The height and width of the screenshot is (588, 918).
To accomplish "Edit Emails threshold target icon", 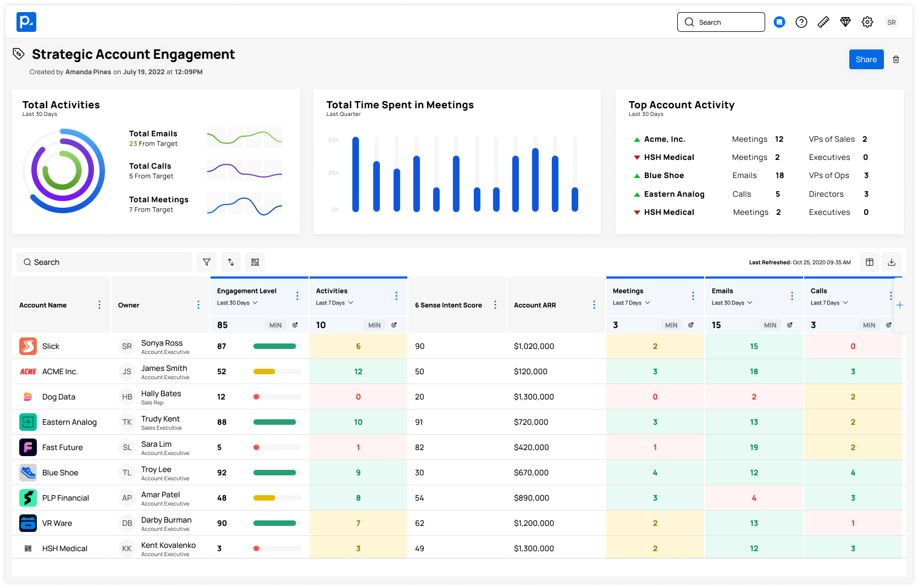I will tap(790, 325).
